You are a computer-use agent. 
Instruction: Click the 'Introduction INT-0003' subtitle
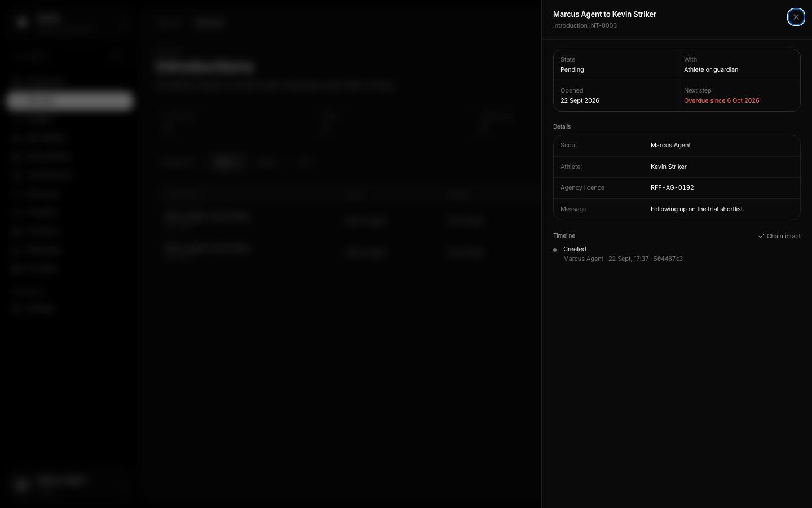pos(585,25)
